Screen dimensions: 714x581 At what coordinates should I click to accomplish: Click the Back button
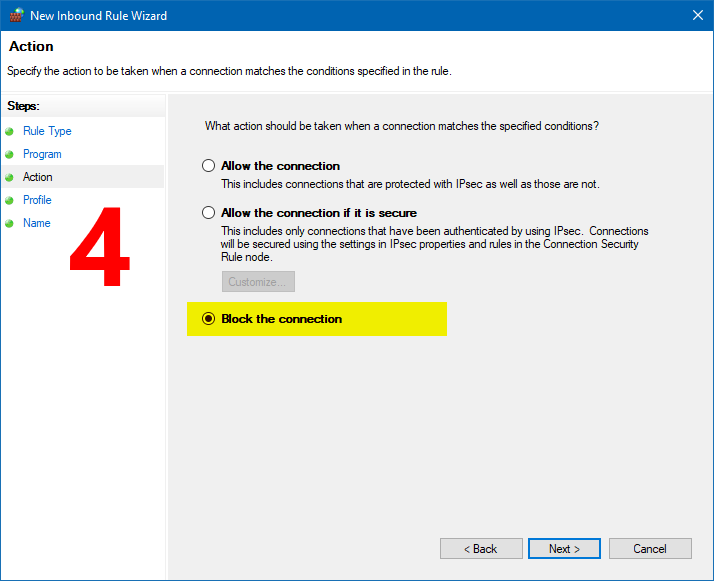pyautogui.click(x=481, y=549)
